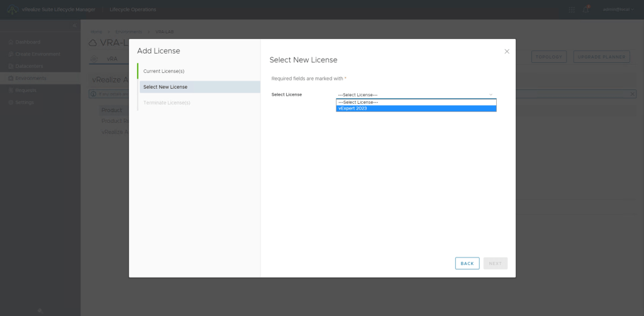Open the apps grid menu
The height and width of the screenshot is (316, 644).
click(572, 9)
